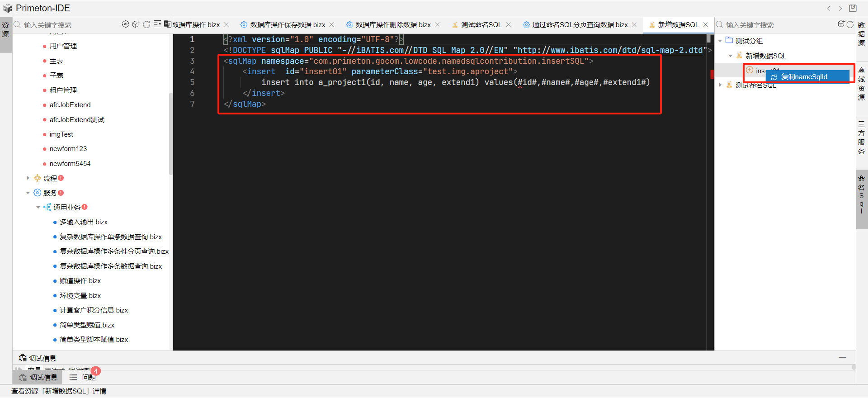Click the save icon in the title bar
Screen dimensions: 868x398
[x=853, y=8]
